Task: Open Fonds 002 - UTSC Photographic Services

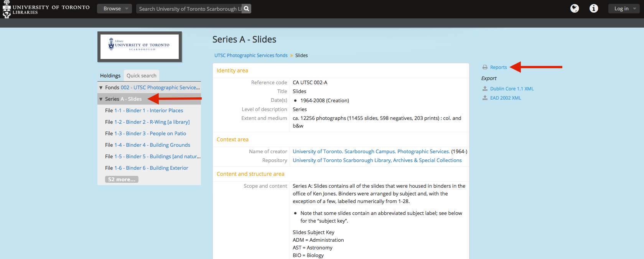Action: pos(160,87)
